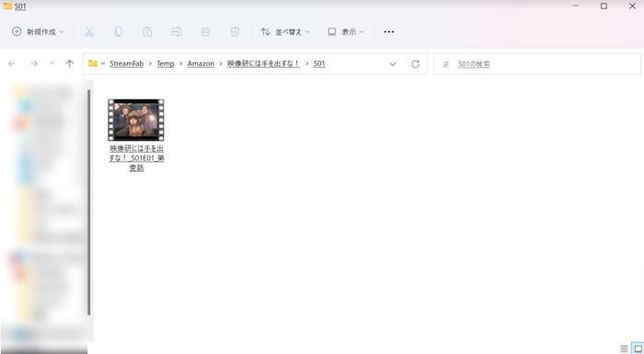Click the S01の検索 search field
Viewport: 644px width, 354px height.
(x=537, y=64)
